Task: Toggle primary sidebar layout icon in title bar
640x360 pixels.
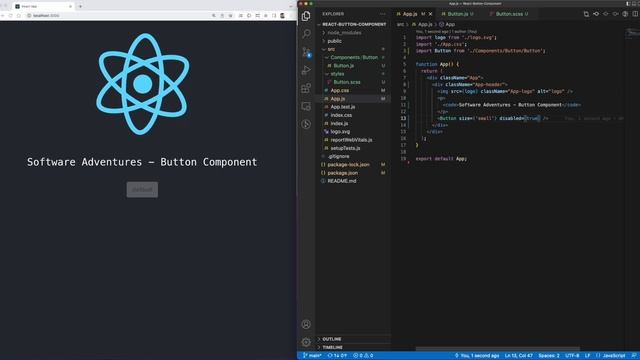Action: pyautogui.click(x=628, y=3)
